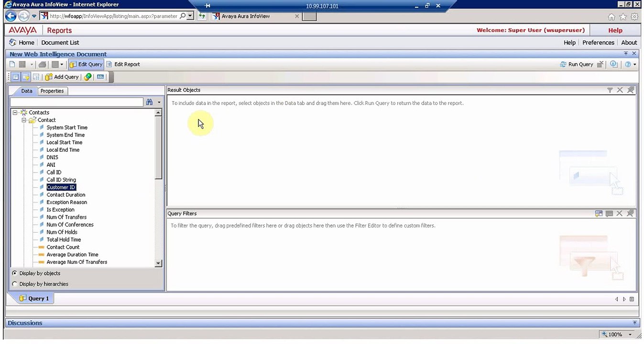Select the ANI object

51,165
